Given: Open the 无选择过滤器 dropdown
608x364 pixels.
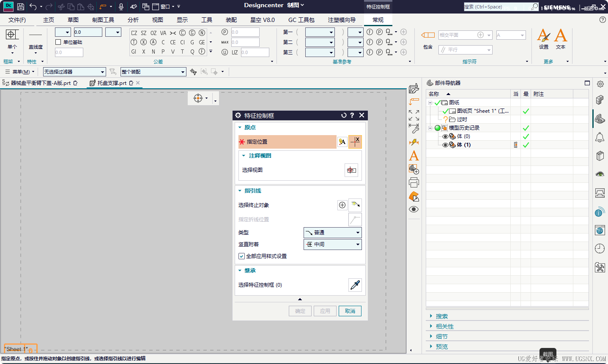Looking at the screenshot, I should [x=74, y=72].
